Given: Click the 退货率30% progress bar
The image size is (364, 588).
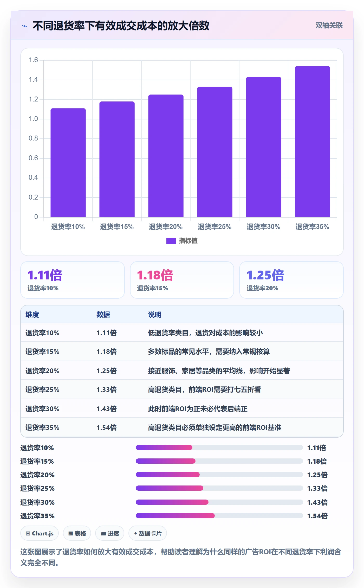Looking at the screenshot, I should pyautogui.click(x=219, y=502).
